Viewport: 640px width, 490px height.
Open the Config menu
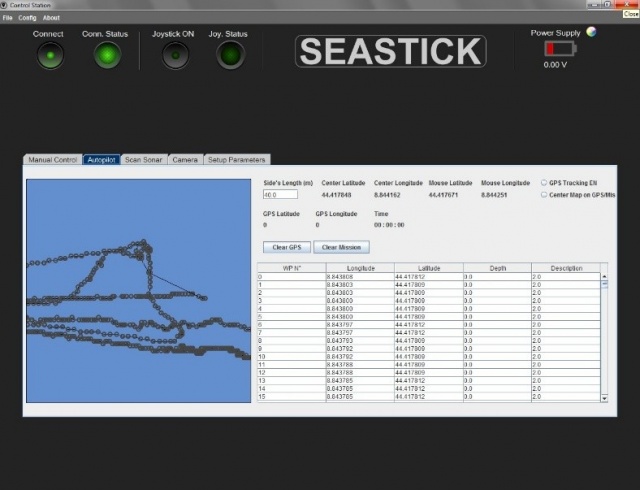click(27, 18)
